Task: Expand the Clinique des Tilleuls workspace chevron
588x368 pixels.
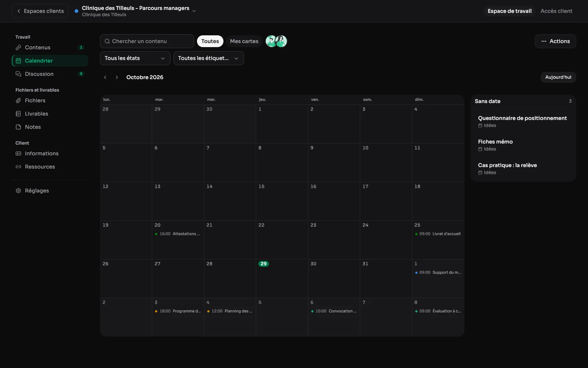Action: pyautogui.click(x=194, y=11)
